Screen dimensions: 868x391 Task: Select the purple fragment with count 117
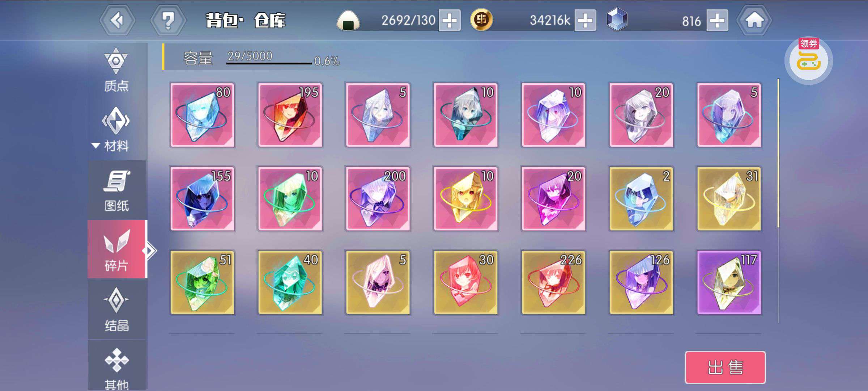[729, 282]
